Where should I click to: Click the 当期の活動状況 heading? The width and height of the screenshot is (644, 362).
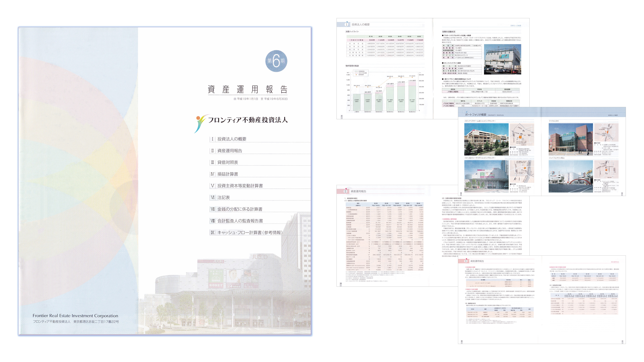pyautogui.click(x=448, y=32)
